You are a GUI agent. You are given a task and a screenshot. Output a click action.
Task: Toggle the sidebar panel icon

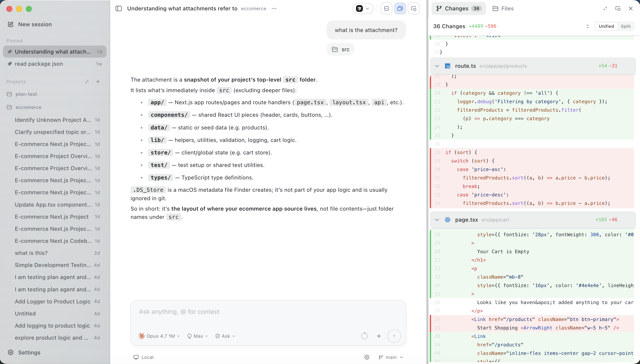118,8
